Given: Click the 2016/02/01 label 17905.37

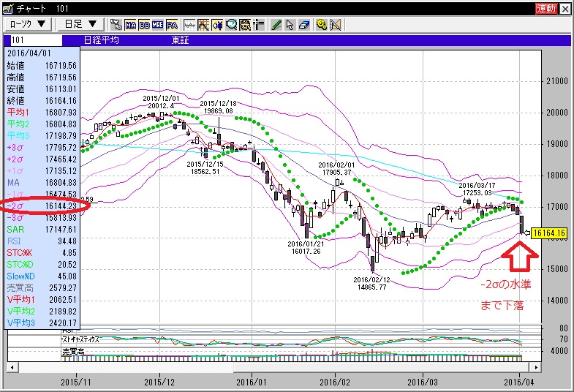Looking at the screenshot, I should coord(336,169).
